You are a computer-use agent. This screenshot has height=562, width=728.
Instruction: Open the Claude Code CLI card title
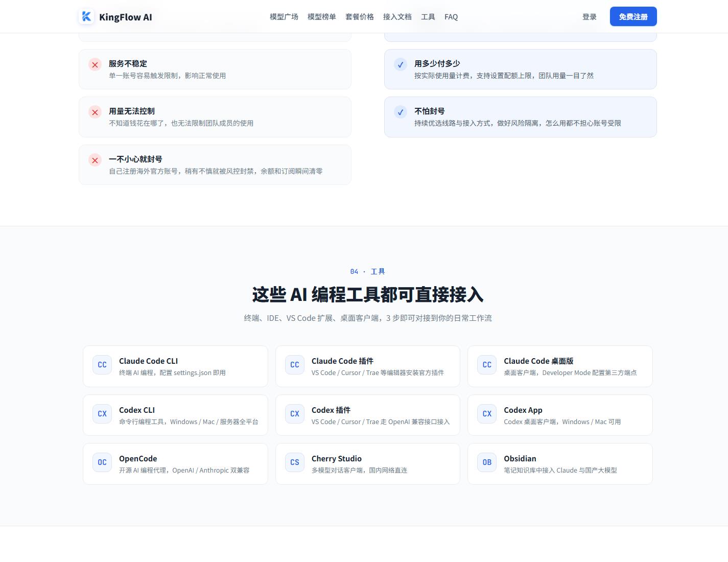[149, 361]
